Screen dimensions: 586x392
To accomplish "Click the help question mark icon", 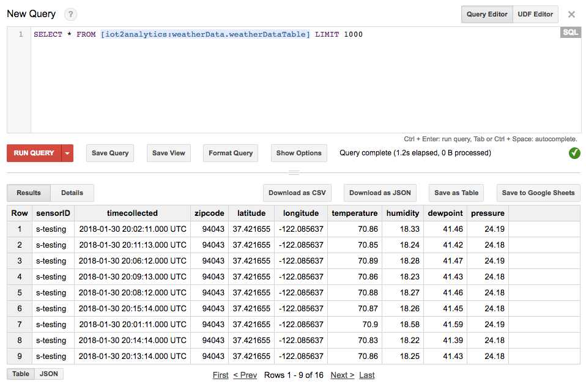I will click(70, 15).
